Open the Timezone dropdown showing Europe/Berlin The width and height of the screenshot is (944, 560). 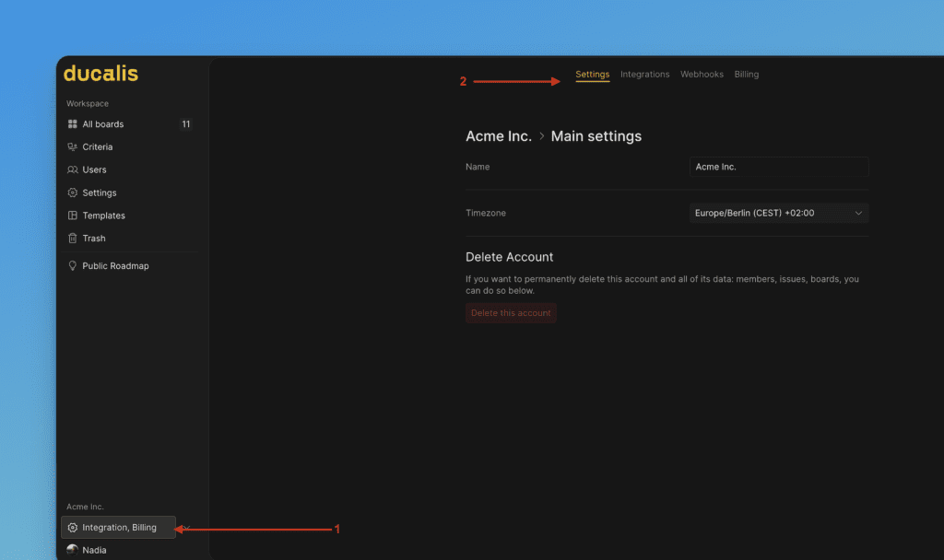click(779, 212)
